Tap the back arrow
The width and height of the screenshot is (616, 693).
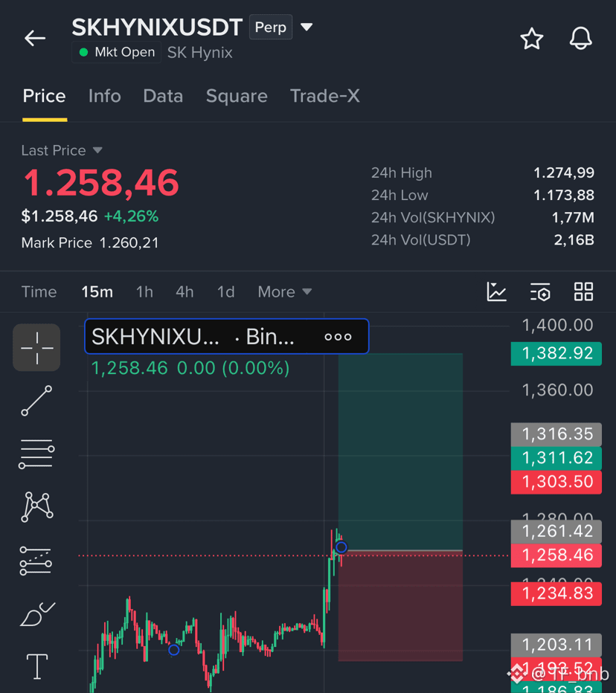[35, 39]
